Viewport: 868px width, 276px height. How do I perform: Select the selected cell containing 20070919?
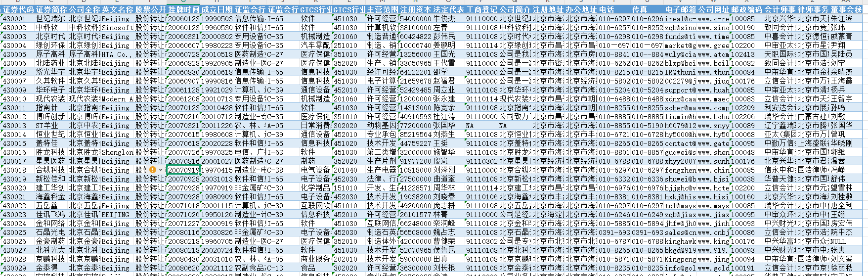(183, 170)
